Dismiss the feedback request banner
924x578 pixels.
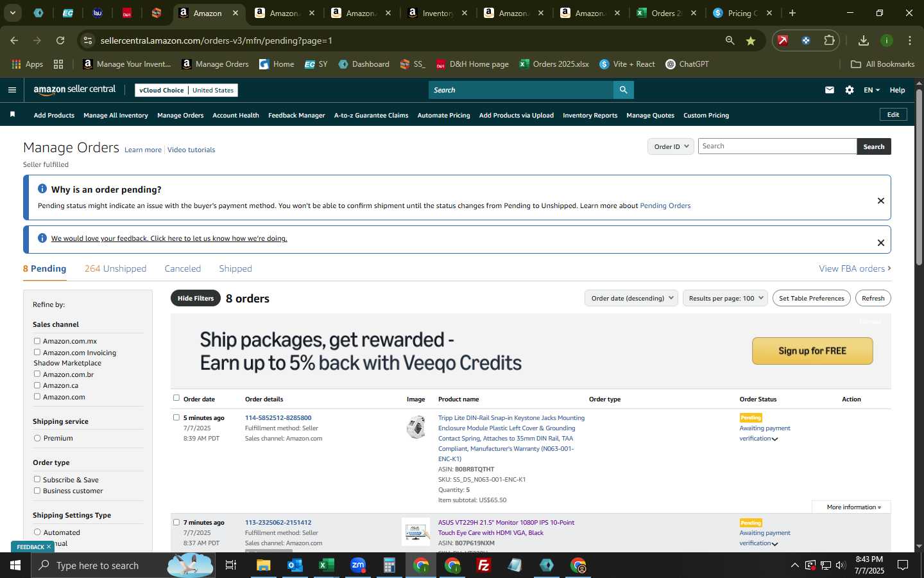881,242
